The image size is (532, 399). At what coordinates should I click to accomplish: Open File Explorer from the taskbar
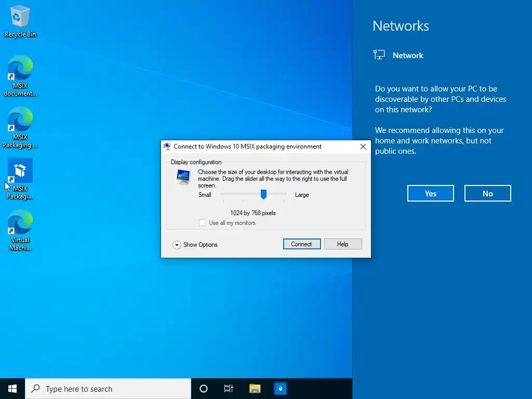(x=255, y=389)
